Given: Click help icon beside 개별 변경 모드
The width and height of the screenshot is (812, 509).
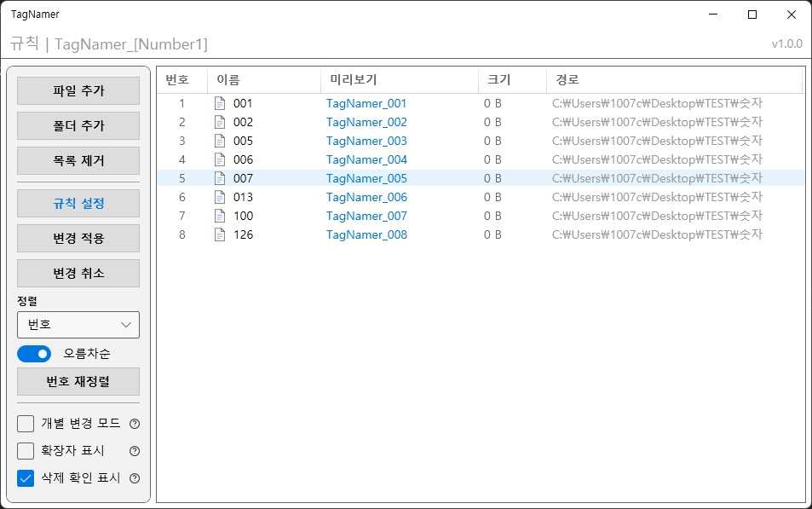Looking at the screenshot, I should [134, 424].
